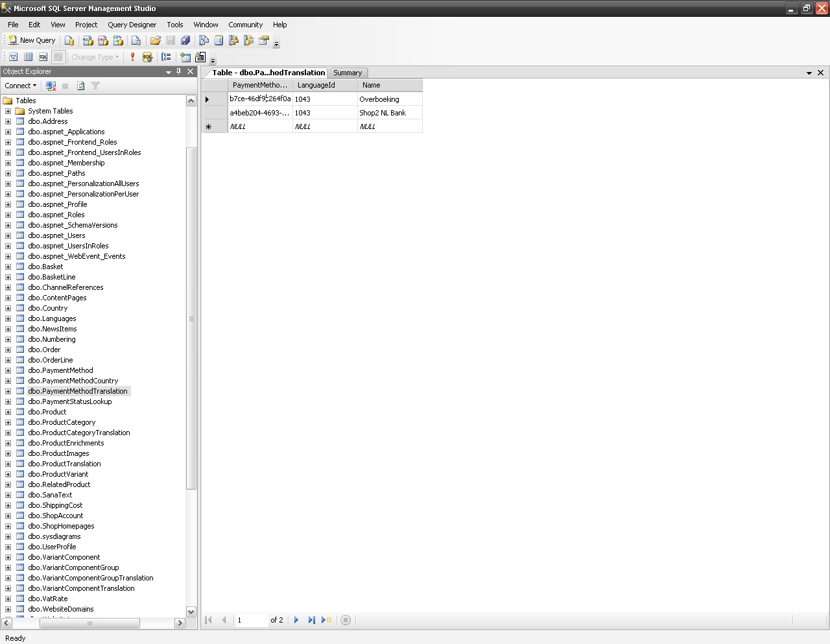Open Object Explorer toolbar icon

coord(233,40)
